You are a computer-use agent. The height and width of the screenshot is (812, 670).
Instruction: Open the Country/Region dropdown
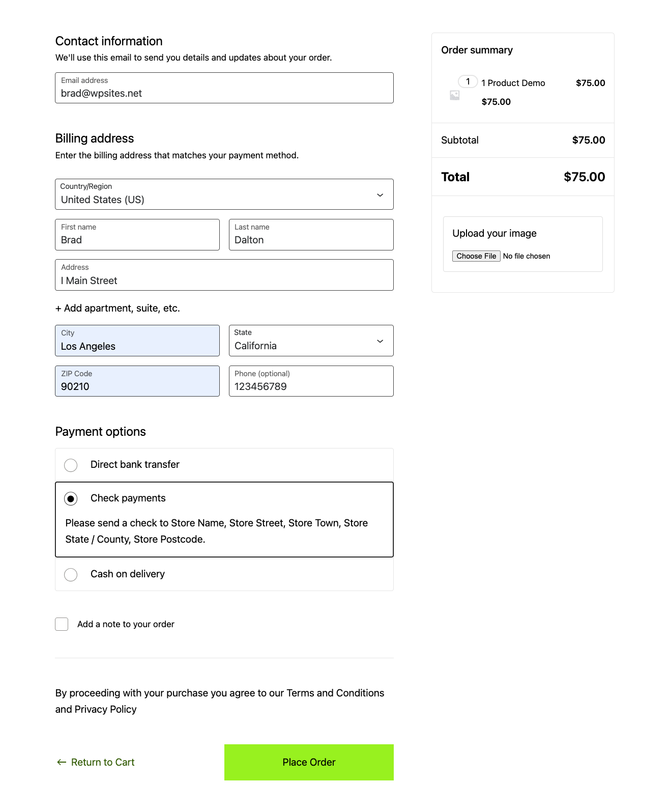point(224,194)
